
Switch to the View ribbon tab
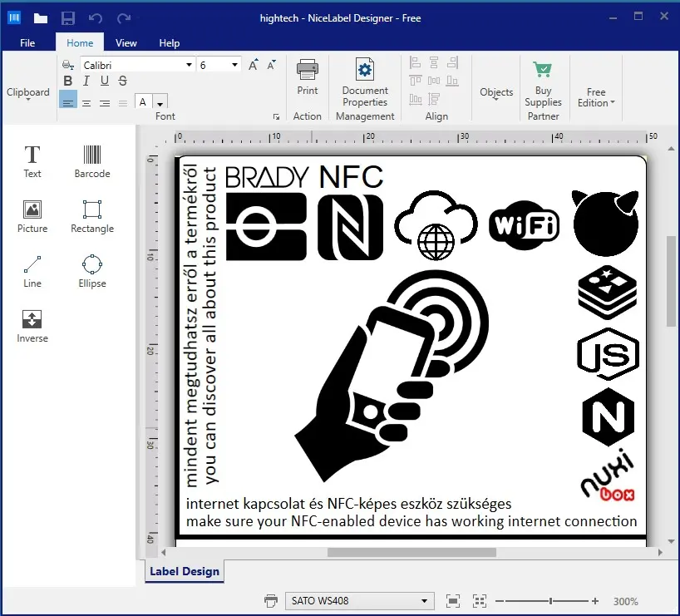126,43
